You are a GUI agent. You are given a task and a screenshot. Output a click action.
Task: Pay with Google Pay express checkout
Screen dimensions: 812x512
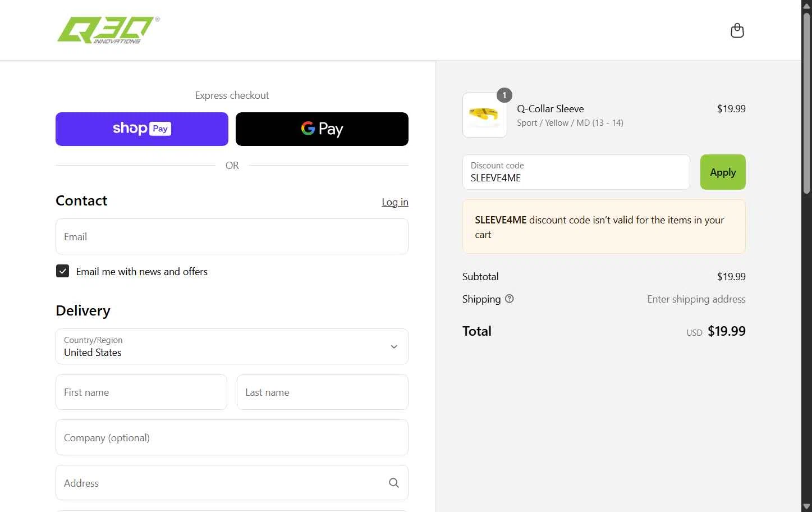pyautogui.click(x=322, y=129)
